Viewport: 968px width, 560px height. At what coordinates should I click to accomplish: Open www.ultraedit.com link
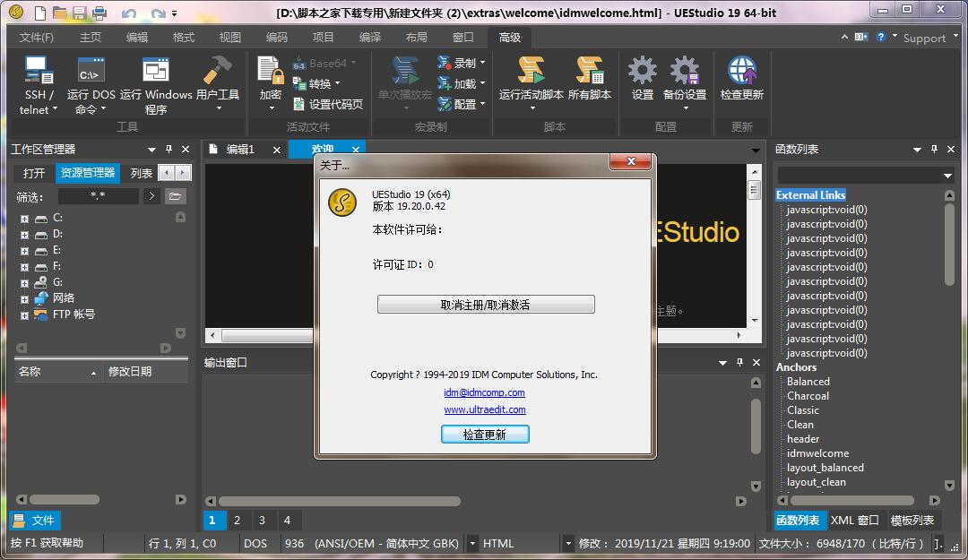click(x=485, y=409)
